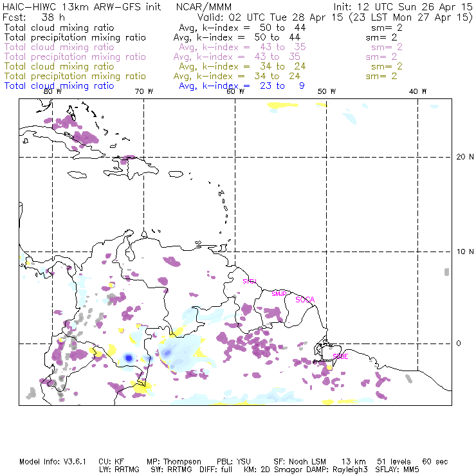Click the 'HAIC-HIWC 13km ARW-GFS init' title
Image resolution: width=476 pixels, height=476 pixels.
82,6
